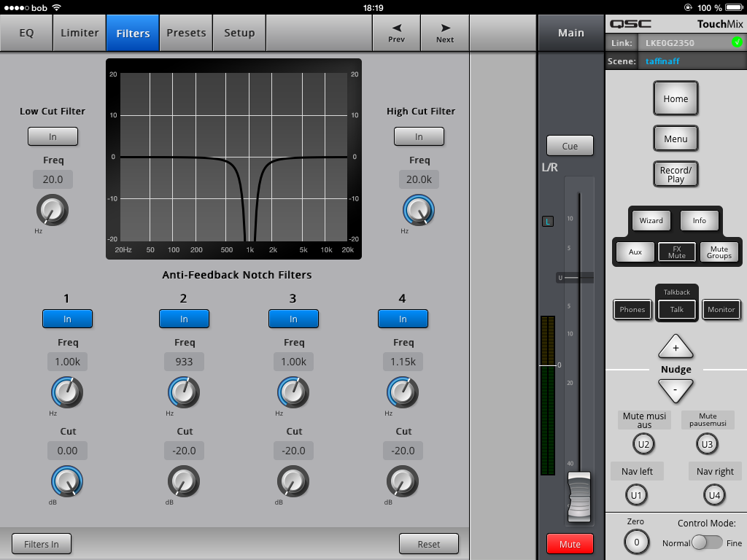Select the Main channel header
This screenshot has height=560, width=747.
[570, 33]
